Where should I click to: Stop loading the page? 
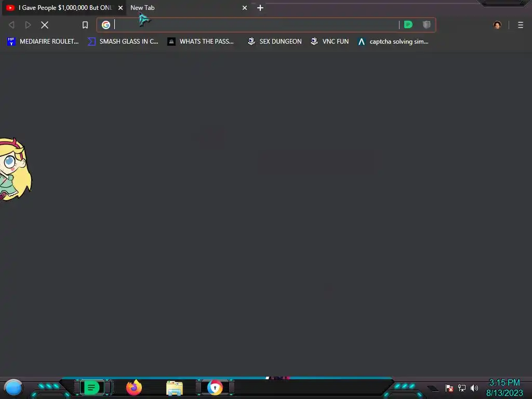45,25
